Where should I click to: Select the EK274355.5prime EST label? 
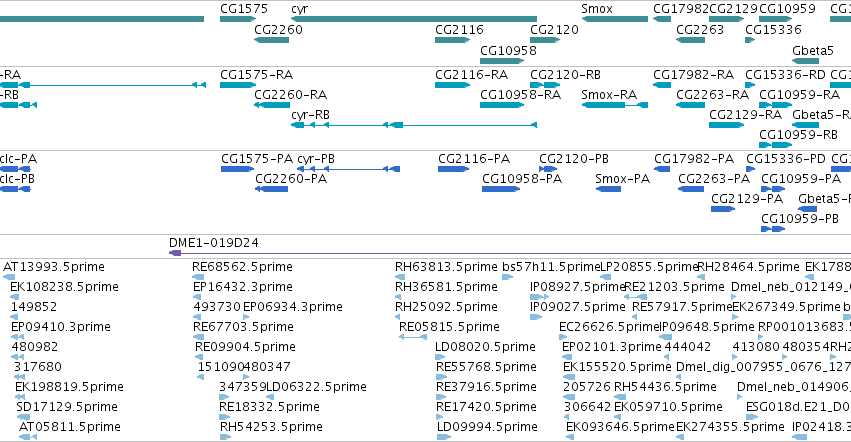tap(730, 427)
